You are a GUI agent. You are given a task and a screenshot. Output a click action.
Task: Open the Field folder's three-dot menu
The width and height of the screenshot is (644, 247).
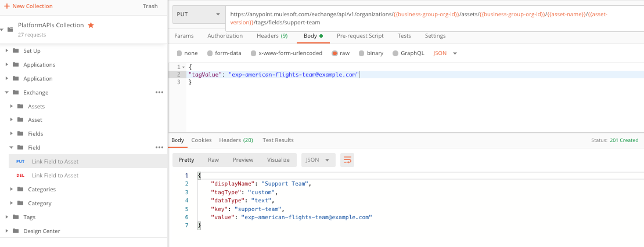click(x=159, y=147)
